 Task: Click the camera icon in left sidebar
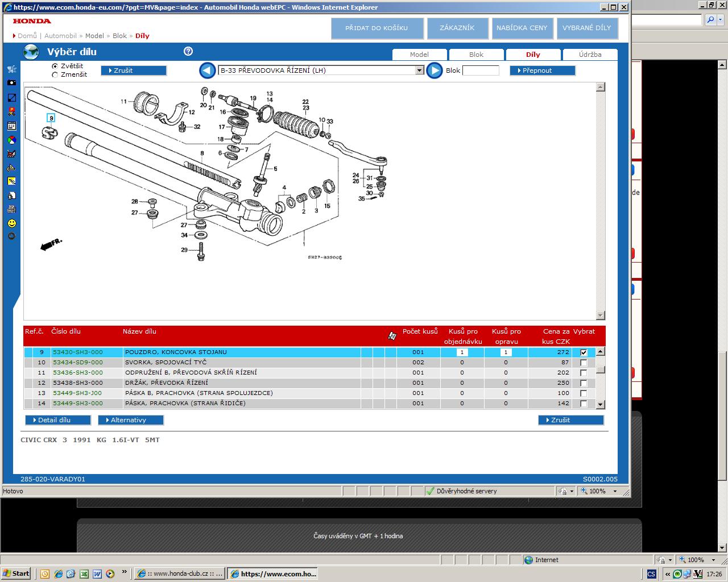(11, 83)
